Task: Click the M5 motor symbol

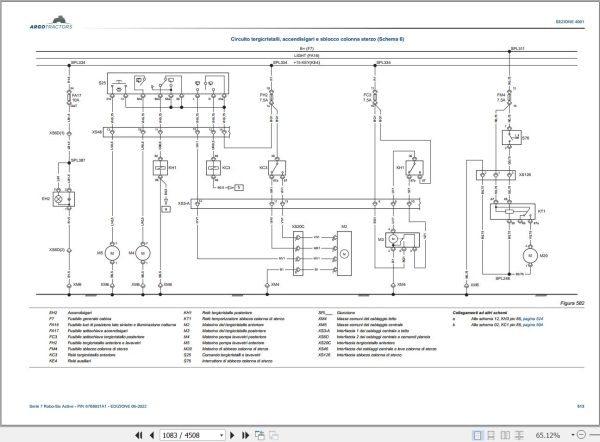Action: [x=112, y=253]
